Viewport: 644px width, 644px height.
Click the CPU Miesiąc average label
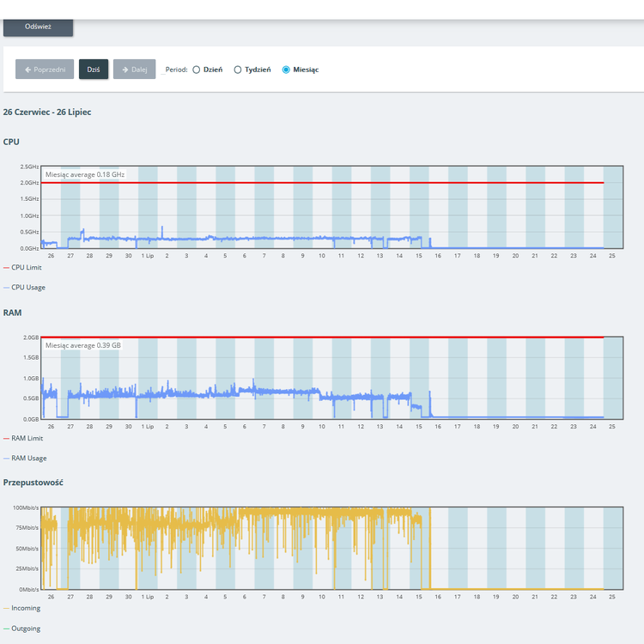[85, 174]
